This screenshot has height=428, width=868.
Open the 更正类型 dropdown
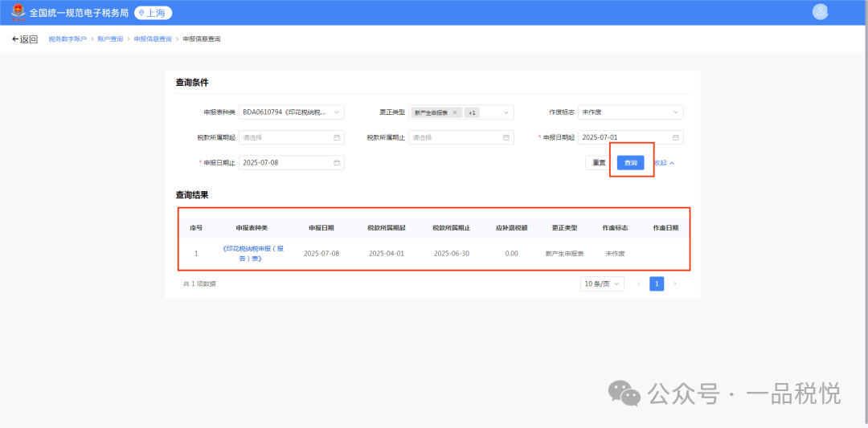click(506, 112)
